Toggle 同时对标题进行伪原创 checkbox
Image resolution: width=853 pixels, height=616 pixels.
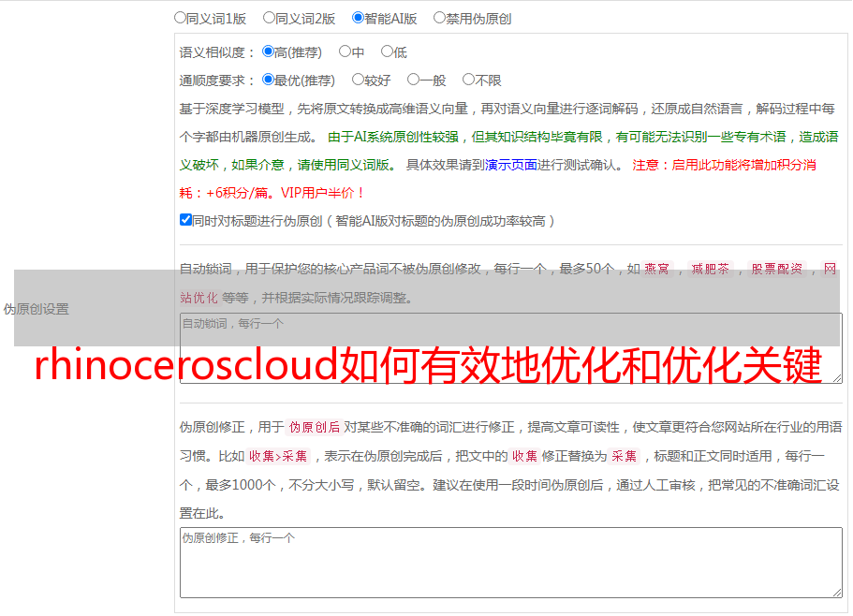click(x=185, y=220)
